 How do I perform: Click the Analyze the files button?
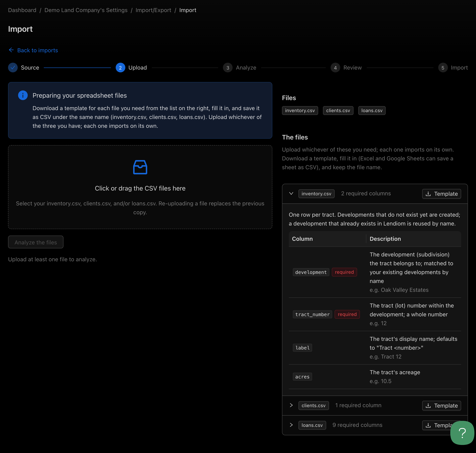tap(36, 242)
